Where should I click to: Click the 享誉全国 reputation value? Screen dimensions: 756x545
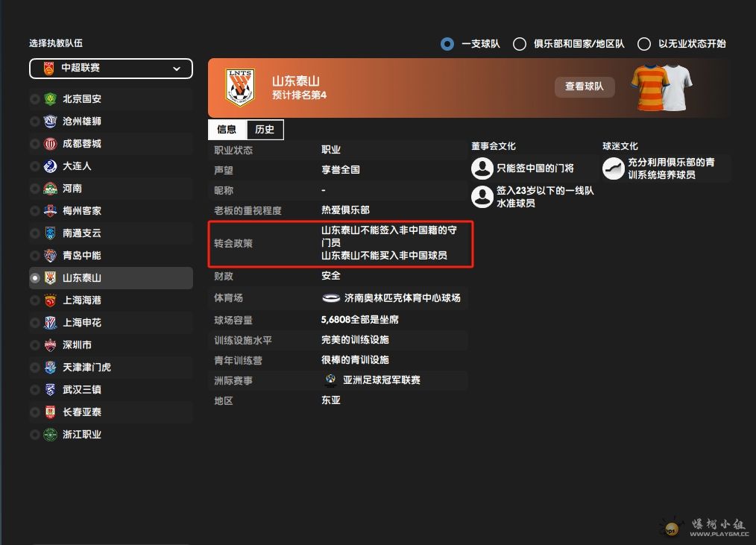click(341, 170)
